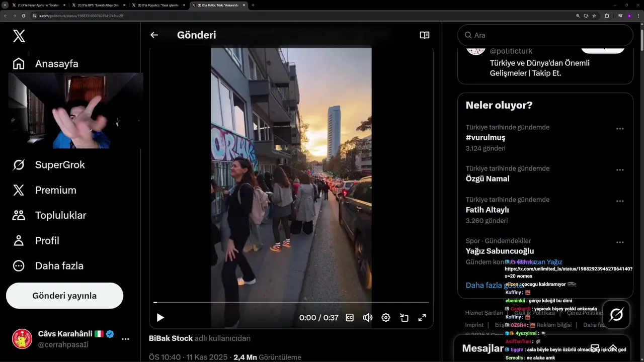Screen dimensions: 644x362
Task: Click the X logo in the sidebar
Action: tap(19, 36)
